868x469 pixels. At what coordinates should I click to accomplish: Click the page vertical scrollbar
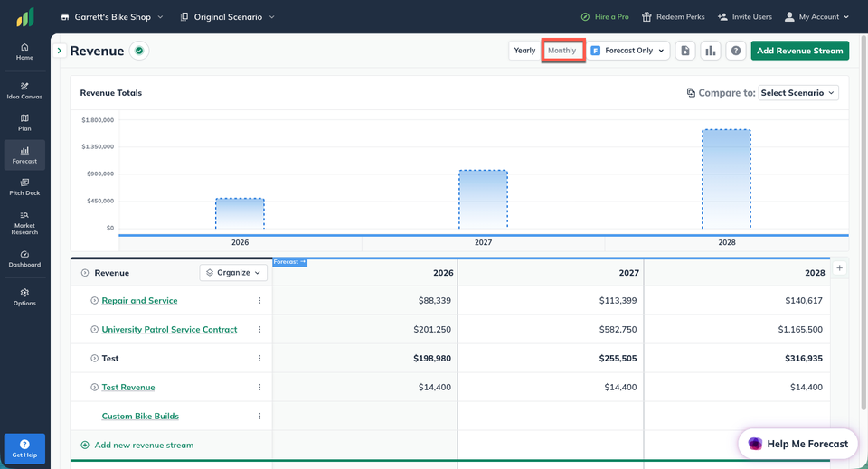pyautogui.click(x=864, y=221)
